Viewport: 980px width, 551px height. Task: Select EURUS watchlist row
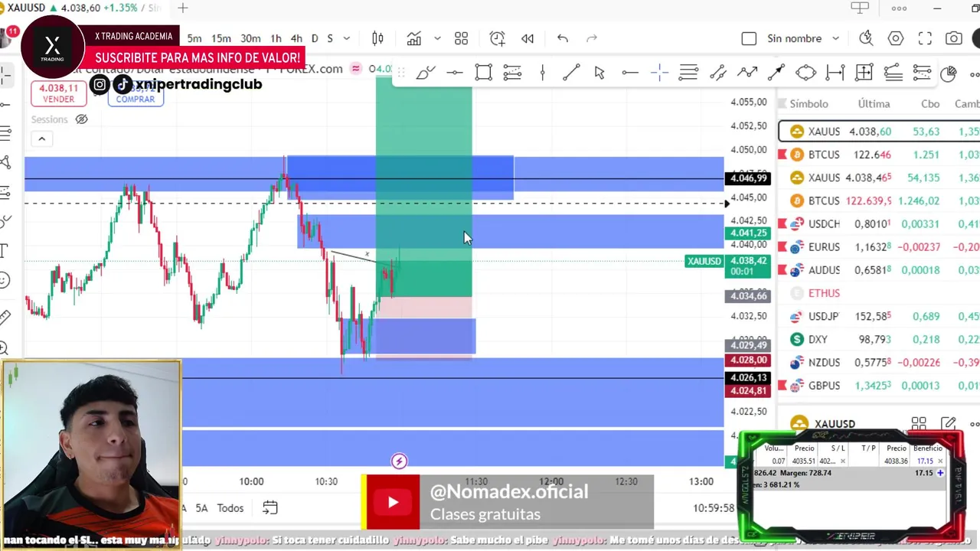[879, 247]
